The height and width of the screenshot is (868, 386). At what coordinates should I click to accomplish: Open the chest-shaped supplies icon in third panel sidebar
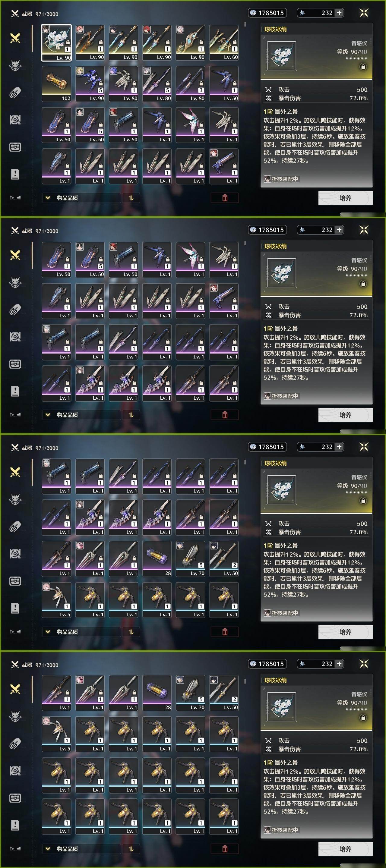15,581
